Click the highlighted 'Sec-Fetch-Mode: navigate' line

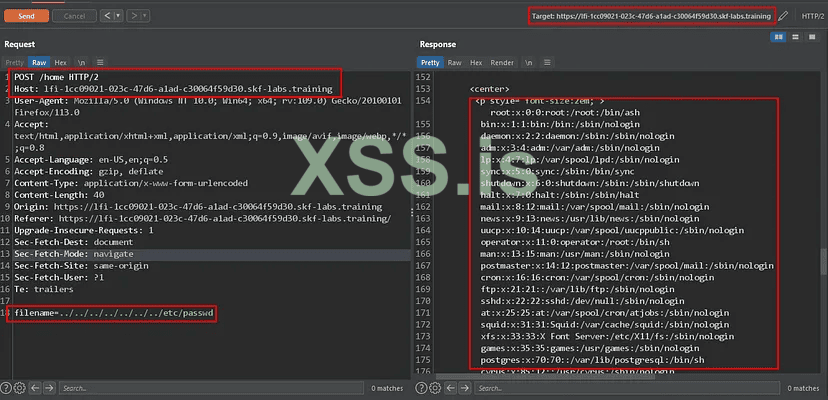click(x=74, y=254)
